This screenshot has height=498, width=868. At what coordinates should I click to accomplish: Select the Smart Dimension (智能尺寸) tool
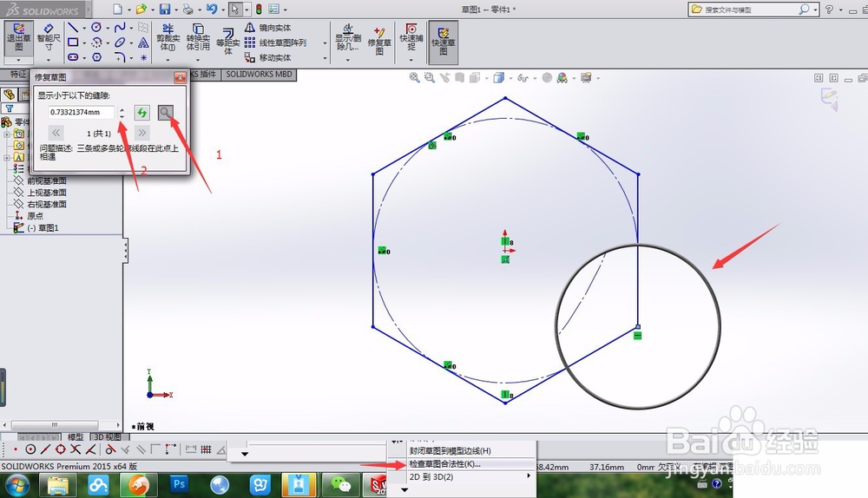pos(48,37)
